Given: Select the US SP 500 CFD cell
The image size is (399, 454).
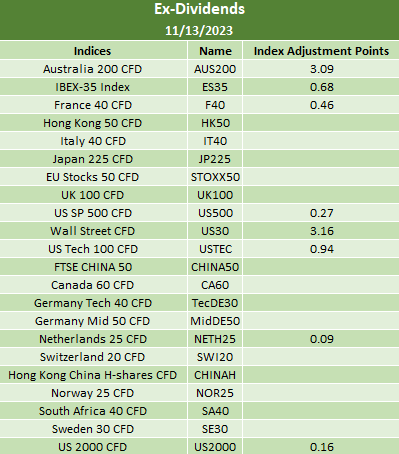Looking at the screenshot, I should click(93, 213).
